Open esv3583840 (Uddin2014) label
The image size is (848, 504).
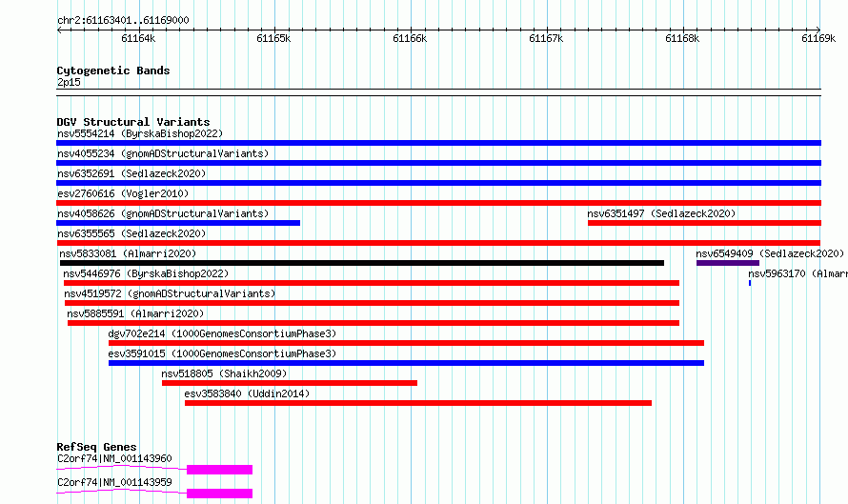click(x=247, y=393)
